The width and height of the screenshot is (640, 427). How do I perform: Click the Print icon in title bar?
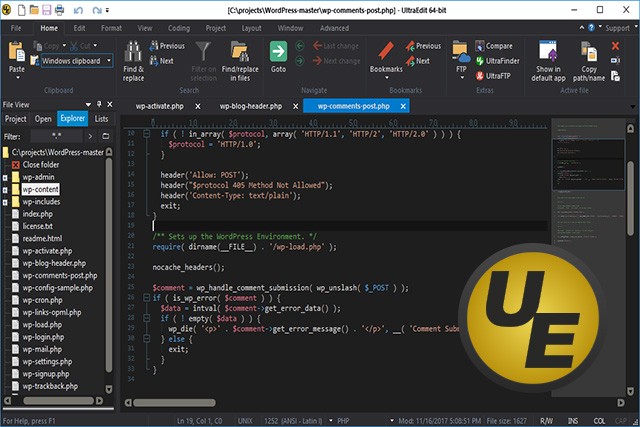pos(60,10)
